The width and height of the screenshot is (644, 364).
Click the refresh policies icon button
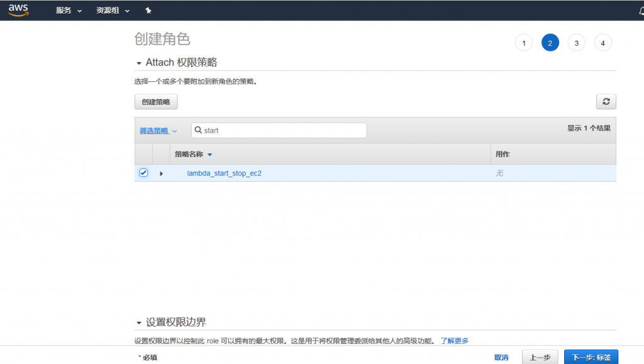click(x=606, y=102)
